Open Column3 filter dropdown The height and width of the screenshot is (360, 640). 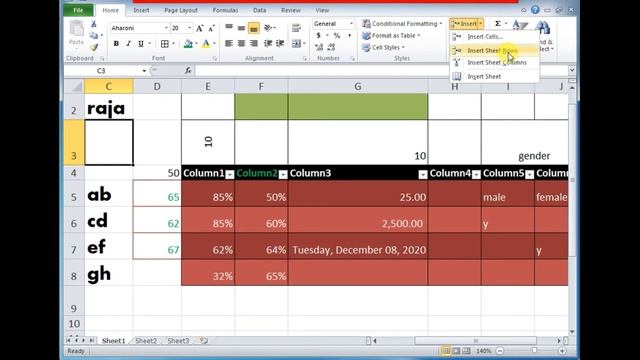point(423,175)
